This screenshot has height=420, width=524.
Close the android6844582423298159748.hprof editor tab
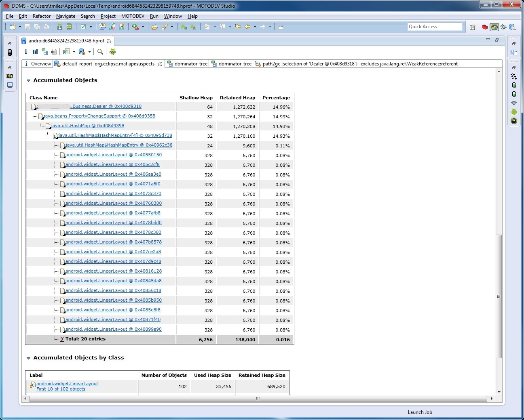(109, 41)
